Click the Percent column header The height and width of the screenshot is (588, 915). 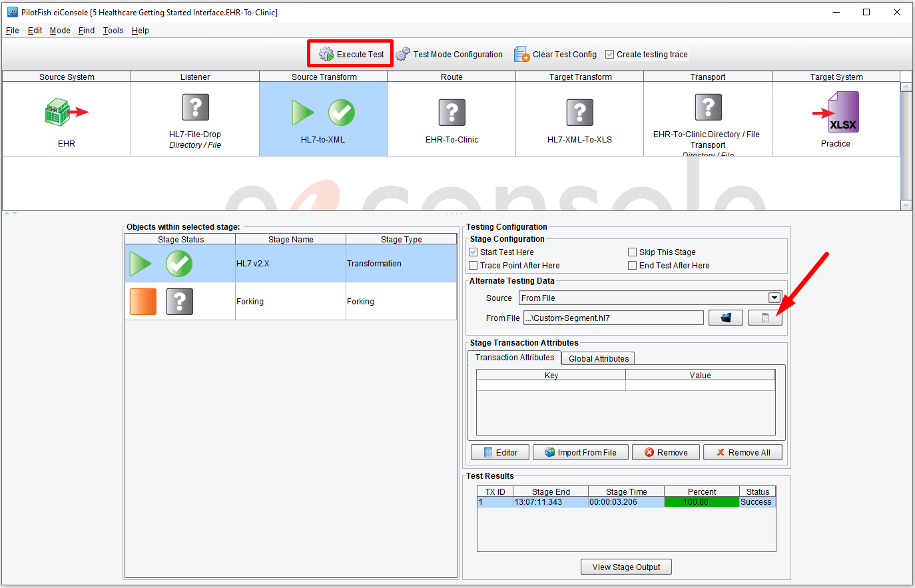point(702,491)
